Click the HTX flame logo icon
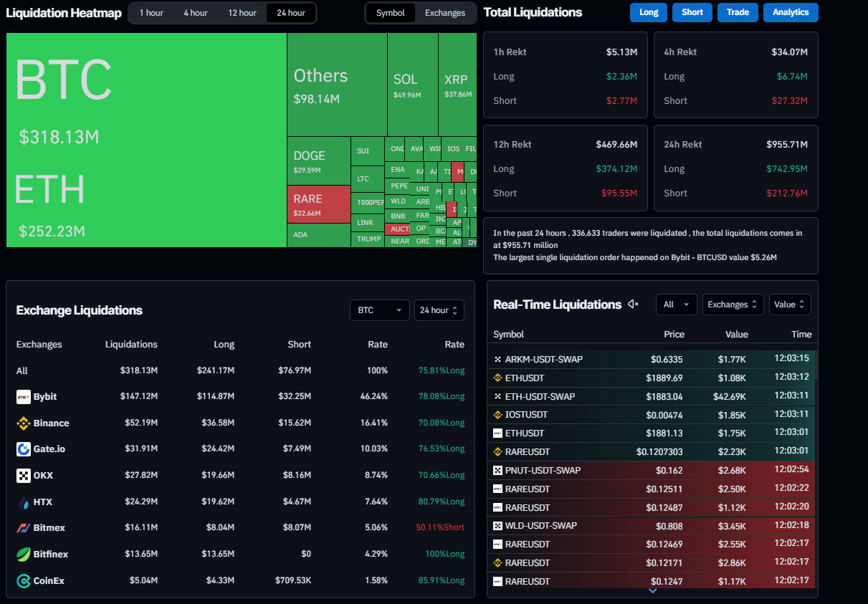Screen dimensions: 868x604 [24, 502]
